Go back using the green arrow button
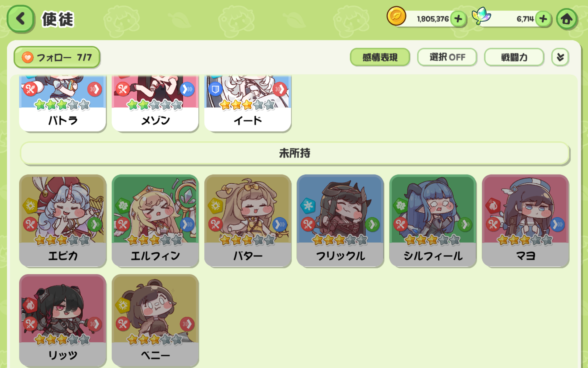588x368 pixels. (x=21, y=19)
